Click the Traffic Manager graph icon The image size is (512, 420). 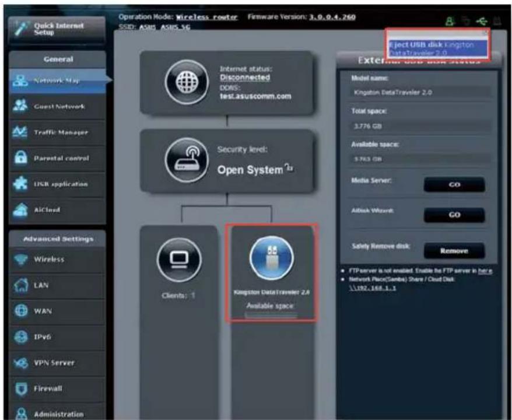20,132
